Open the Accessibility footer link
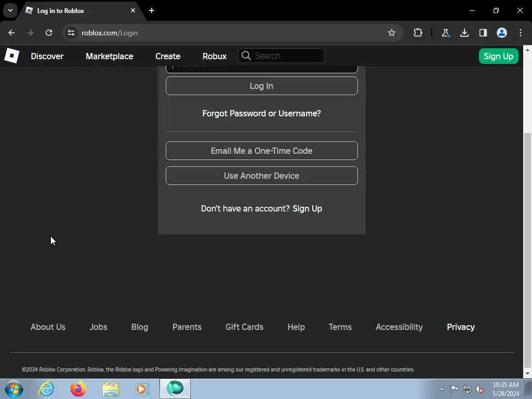The height and width of the screenshot is (399, 532). coord(400,327)
